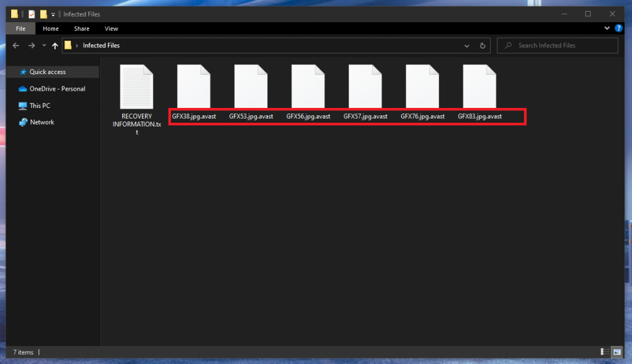The height and width of the screenshot is (364, 632).
Task: Select GFX83.jpg.avast file icon
Action: click(480, 86)
